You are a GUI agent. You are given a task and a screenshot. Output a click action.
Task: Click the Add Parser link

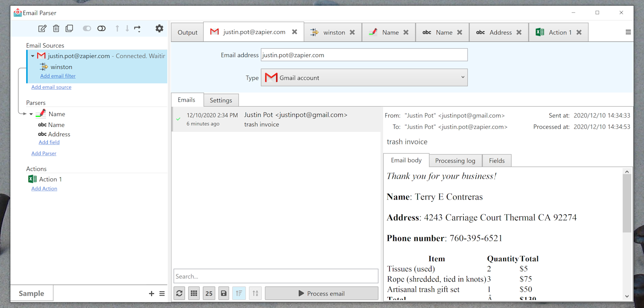44,154
